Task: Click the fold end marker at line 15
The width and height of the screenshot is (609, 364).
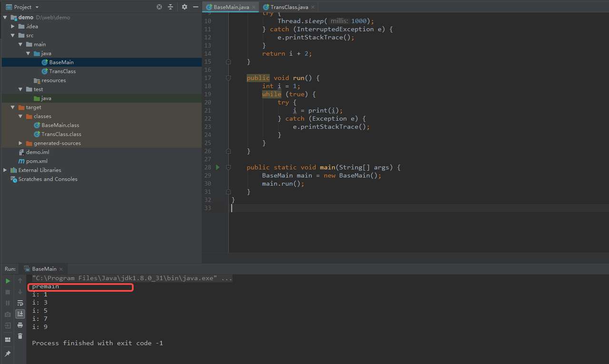Action: [x=228, y=62]
